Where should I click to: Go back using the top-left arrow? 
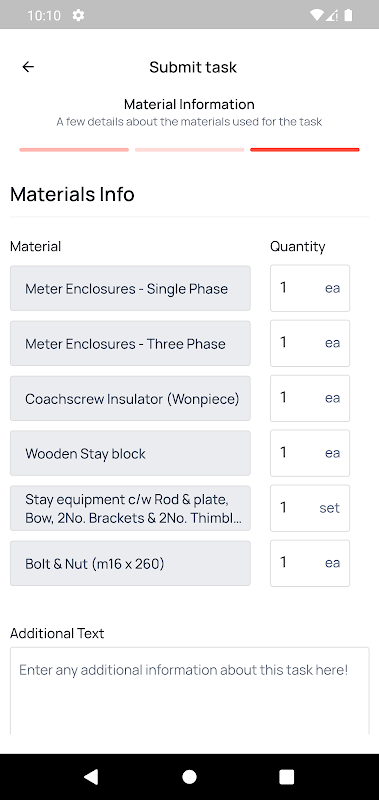tap(28, 67)
